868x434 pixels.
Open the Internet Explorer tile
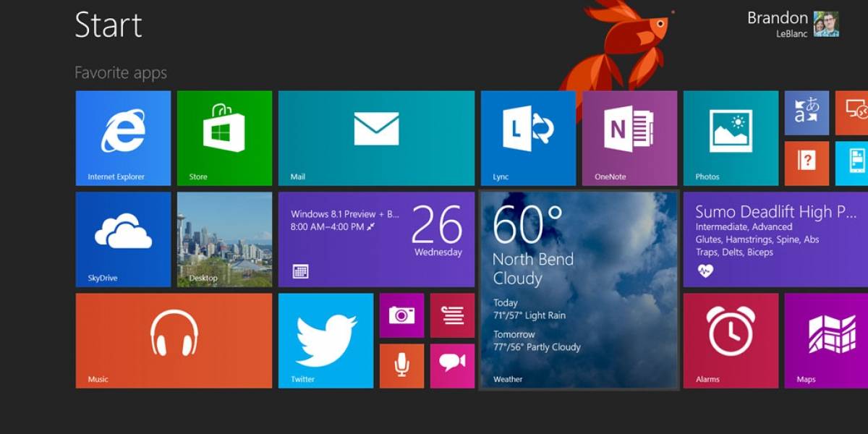[x=123, y=138]
